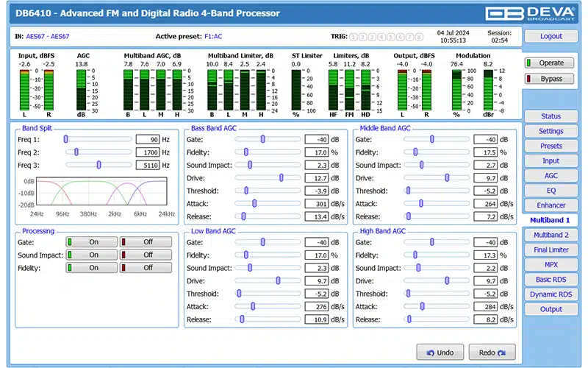Click High Band AGC Fidelity value field

pos(486,255)
